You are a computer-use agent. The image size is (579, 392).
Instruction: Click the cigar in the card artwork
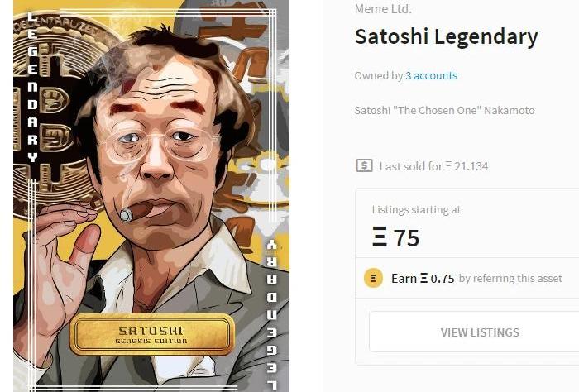137,212
